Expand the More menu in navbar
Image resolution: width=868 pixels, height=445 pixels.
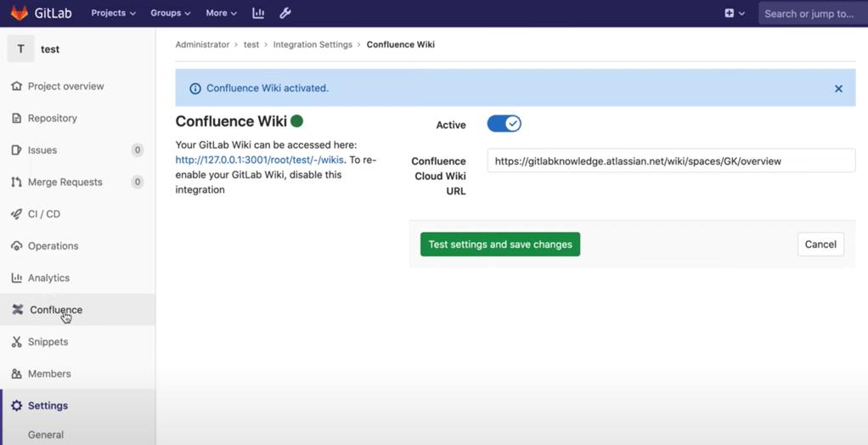pyautogui.click(x=221, y=14)
